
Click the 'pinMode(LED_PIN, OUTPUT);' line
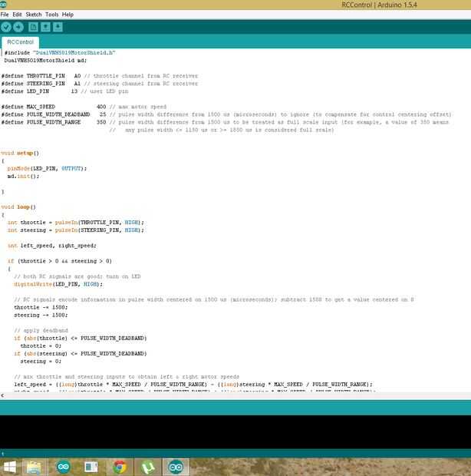click(47, 168)
